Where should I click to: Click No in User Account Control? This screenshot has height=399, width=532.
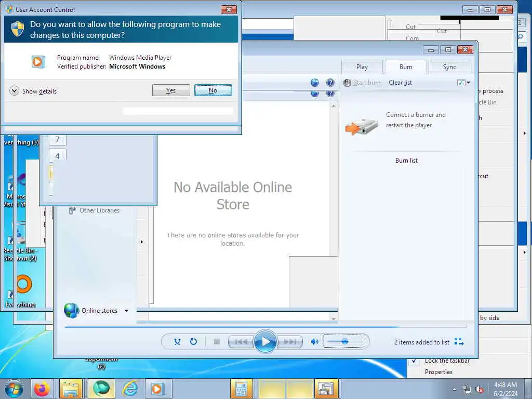point(213,90)
